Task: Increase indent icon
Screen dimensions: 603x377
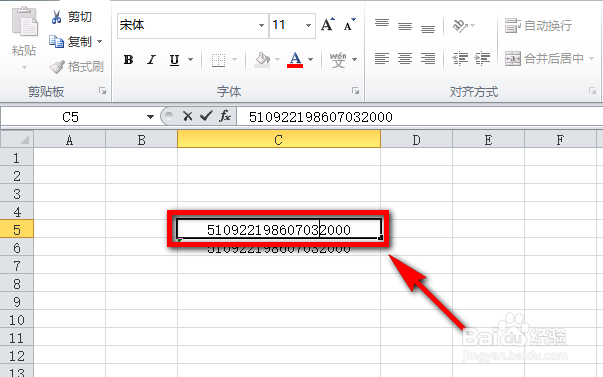Action: 482,58
